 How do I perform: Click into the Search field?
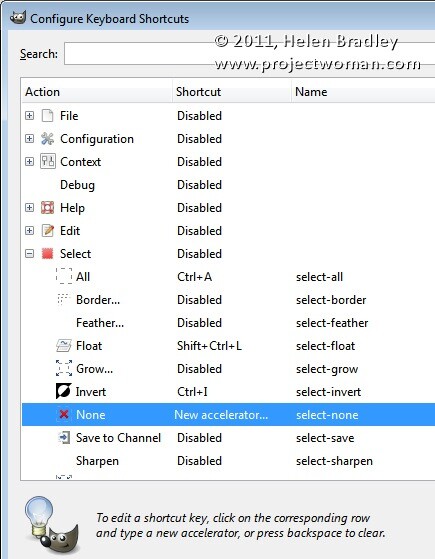click(249, 54)
